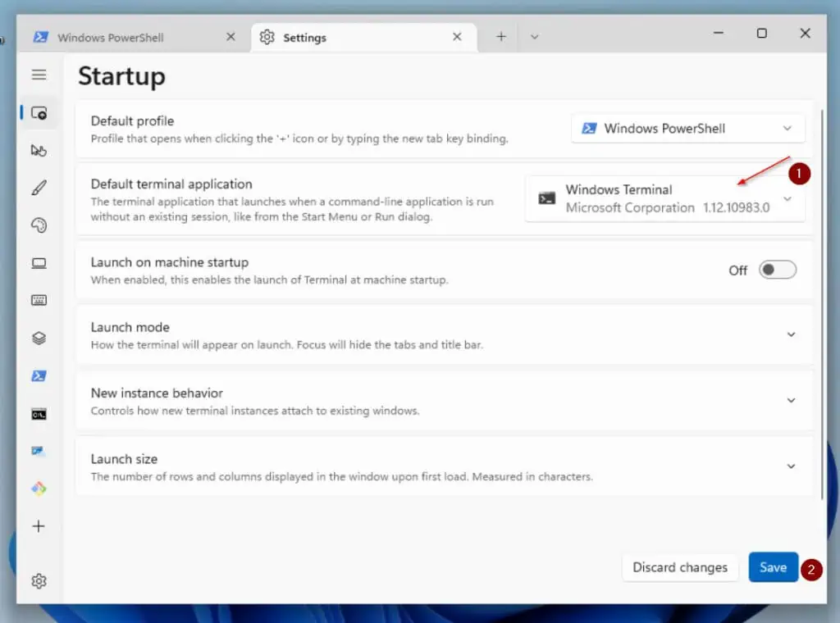This screenshot has width=840, height=623.
Task: Click the 'Default terminal application' label
Action: 171,184
